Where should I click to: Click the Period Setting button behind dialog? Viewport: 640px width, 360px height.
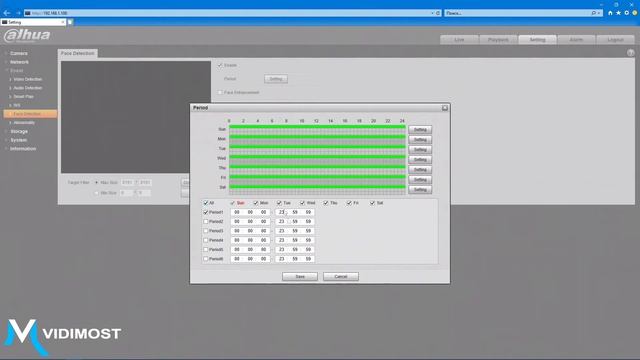tap(276, 79)
